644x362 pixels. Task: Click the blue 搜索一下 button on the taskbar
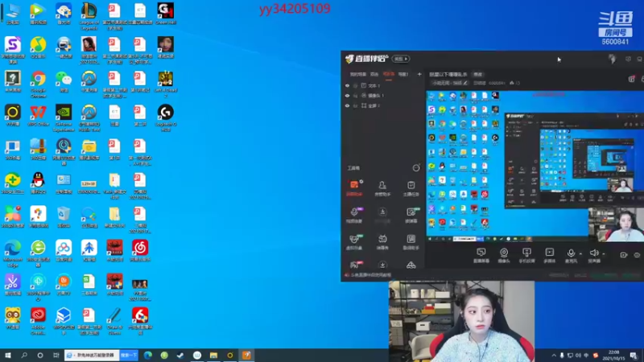point(129,356)
